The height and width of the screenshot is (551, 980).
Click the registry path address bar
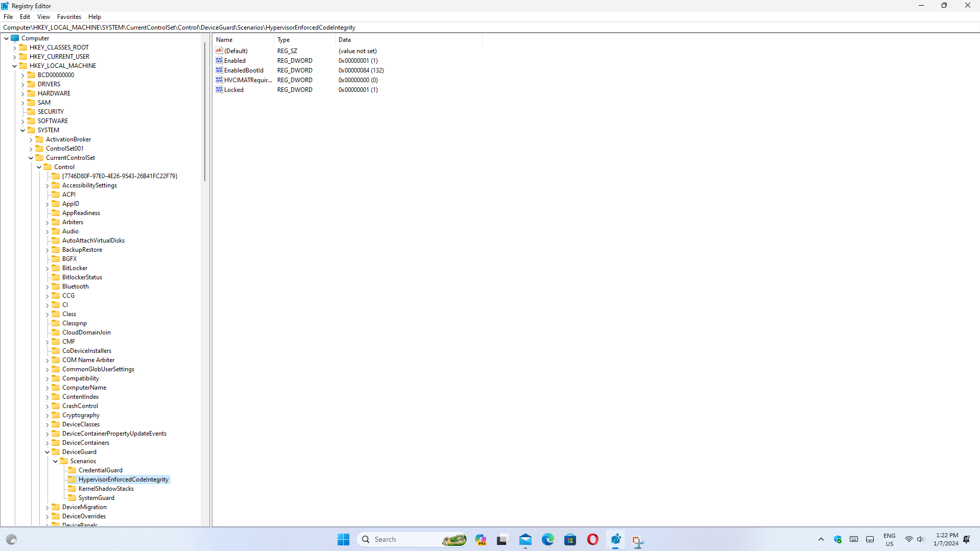coord(490,28)
